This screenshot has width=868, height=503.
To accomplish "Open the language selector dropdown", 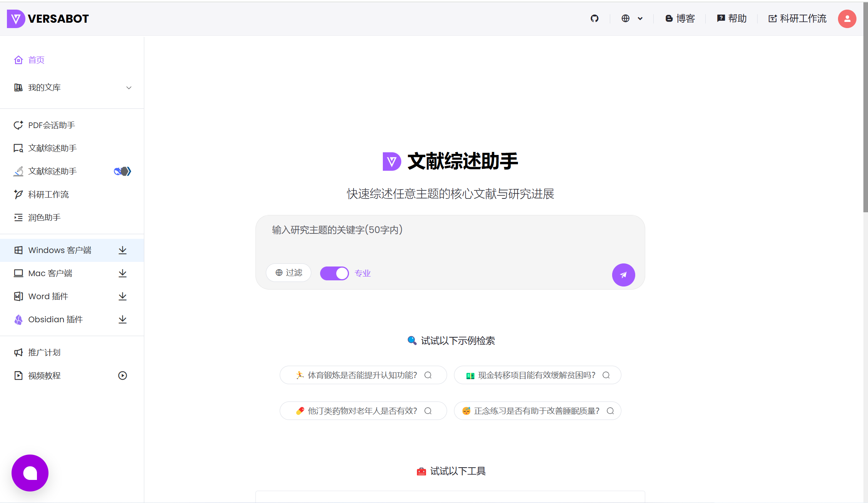I will [x=631, y=18].
